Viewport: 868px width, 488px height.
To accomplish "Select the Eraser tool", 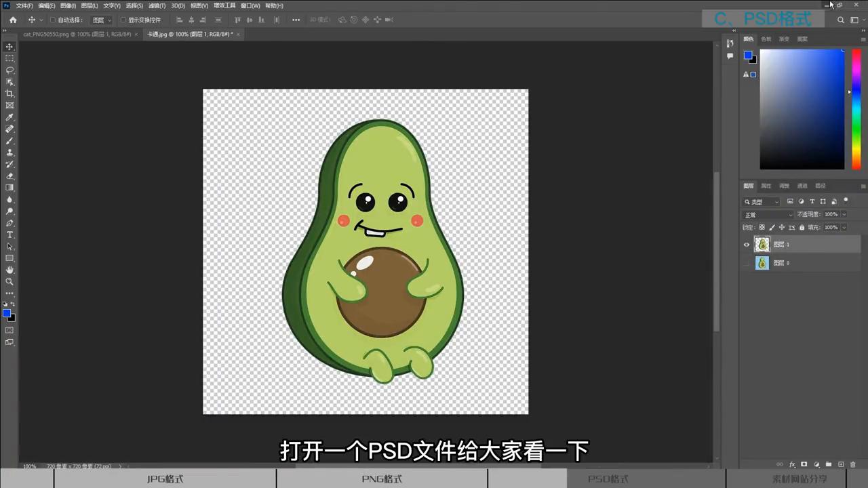I will click(x=9, y=176).
